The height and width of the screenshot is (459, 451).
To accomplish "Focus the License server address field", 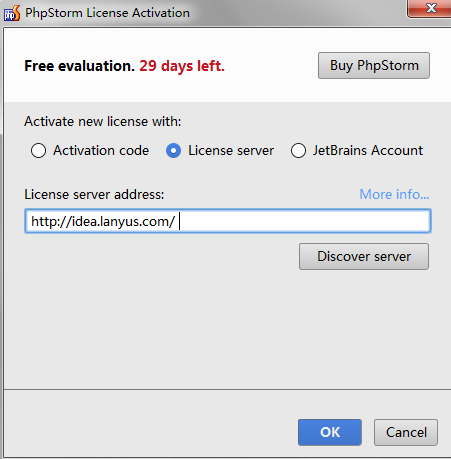I will [228, 221].
